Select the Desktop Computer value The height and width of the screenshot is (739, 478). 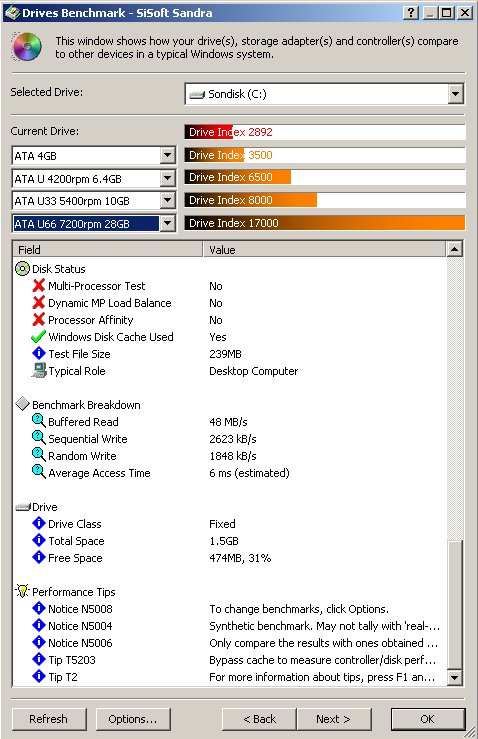click(254, 371)
